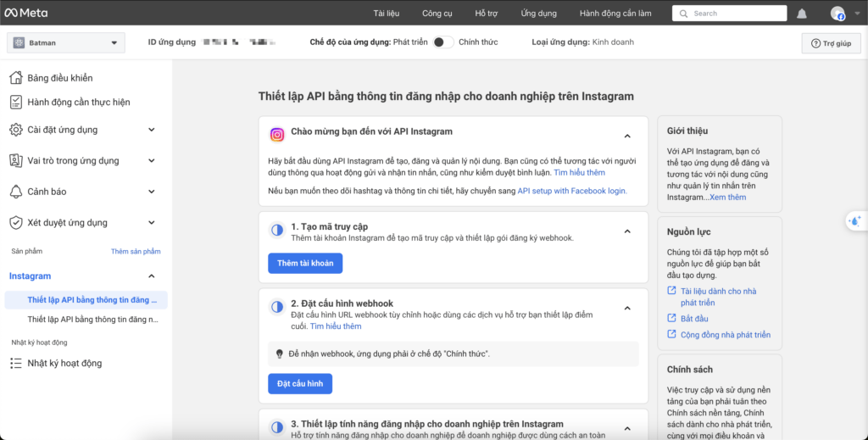Open the Cộng đồng nhà phát triển link
The height and width of the screenshot is (440, 868).
(726, 334)
